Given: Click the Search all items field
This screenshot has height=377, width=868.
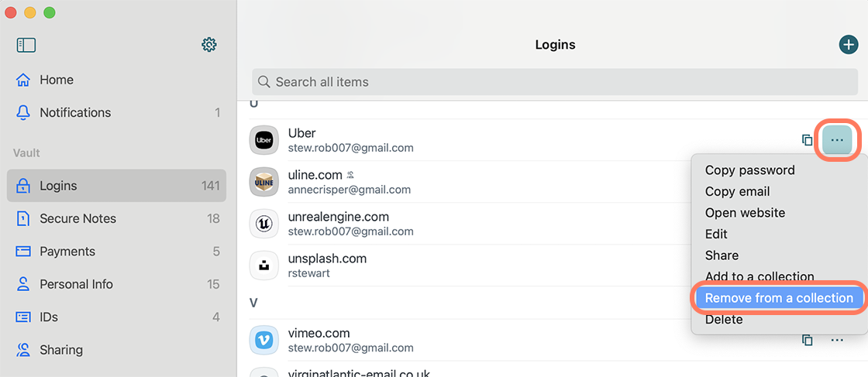Looking at the screenshot, I should (555, 82).
